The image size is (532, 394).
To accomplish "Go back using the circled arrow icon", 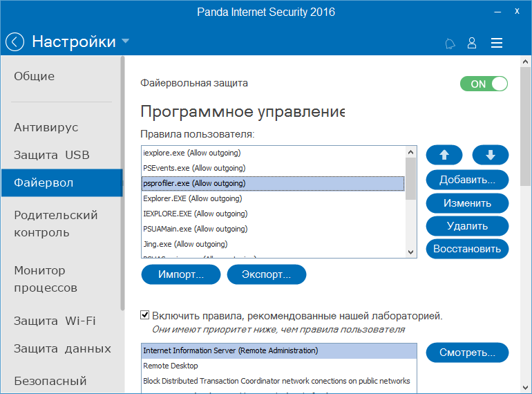I will click(x=15, y=41).
